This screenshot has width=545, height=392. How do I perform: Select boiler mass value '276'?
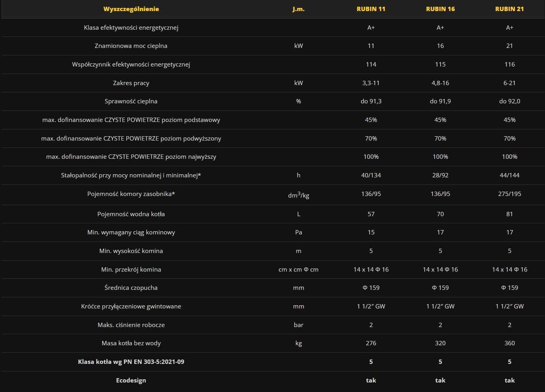pos(371,343)
